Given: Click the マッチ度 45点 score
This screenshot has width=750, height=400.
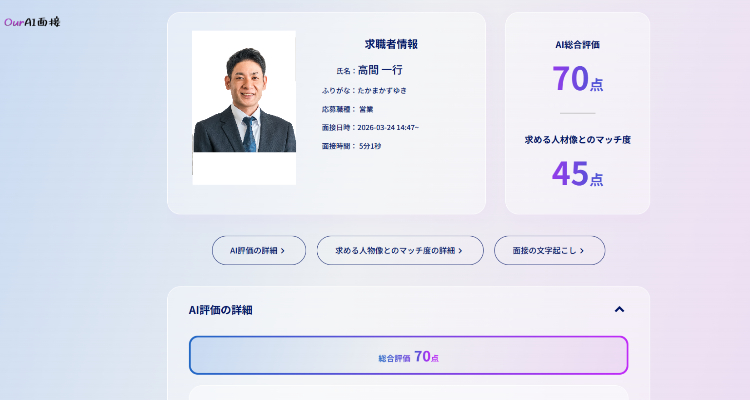Looking at the screenshot, I should [577, 174].
